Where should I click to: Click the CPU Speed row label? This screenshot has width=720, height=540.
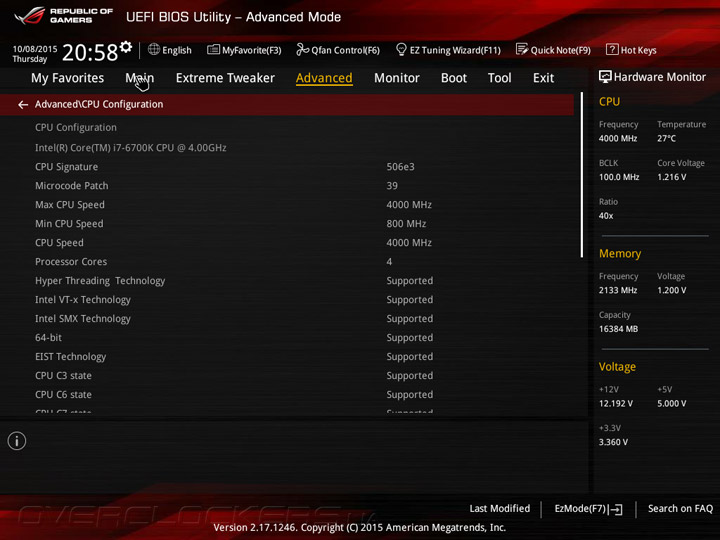59,242
